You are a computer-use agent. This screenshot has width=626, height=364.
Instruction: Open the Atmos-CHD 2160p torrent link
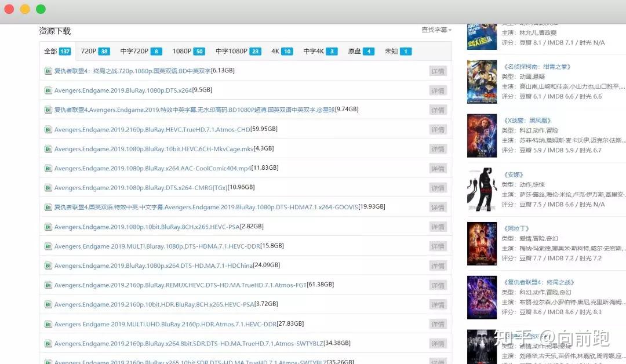click(x=152, y=129)
